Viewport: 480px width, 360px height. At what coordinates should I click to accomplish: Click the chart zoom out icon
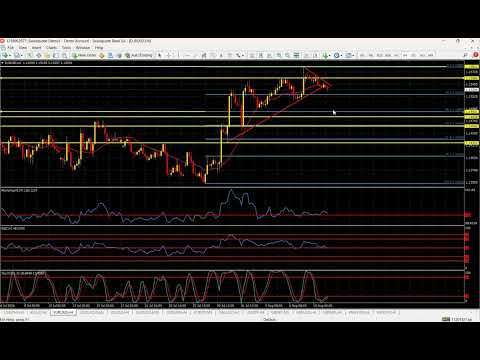coord(287,55)
